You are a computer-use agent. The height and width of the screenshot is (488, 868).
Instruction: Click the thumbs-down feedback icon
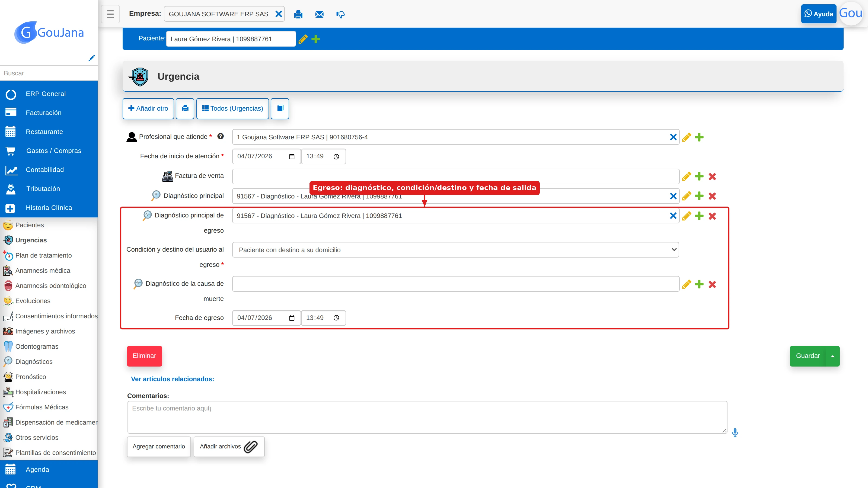click(340, 14)
